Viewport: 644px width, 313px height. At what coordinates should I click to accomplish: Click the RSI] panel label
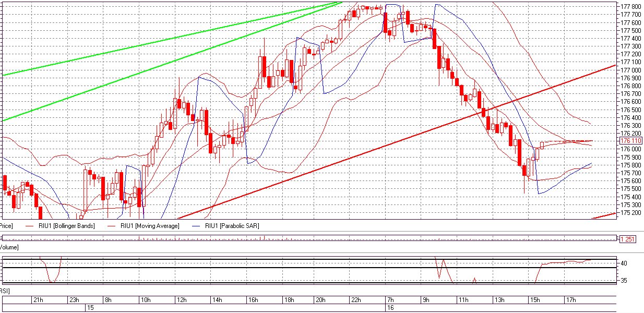tap(5, 291)
